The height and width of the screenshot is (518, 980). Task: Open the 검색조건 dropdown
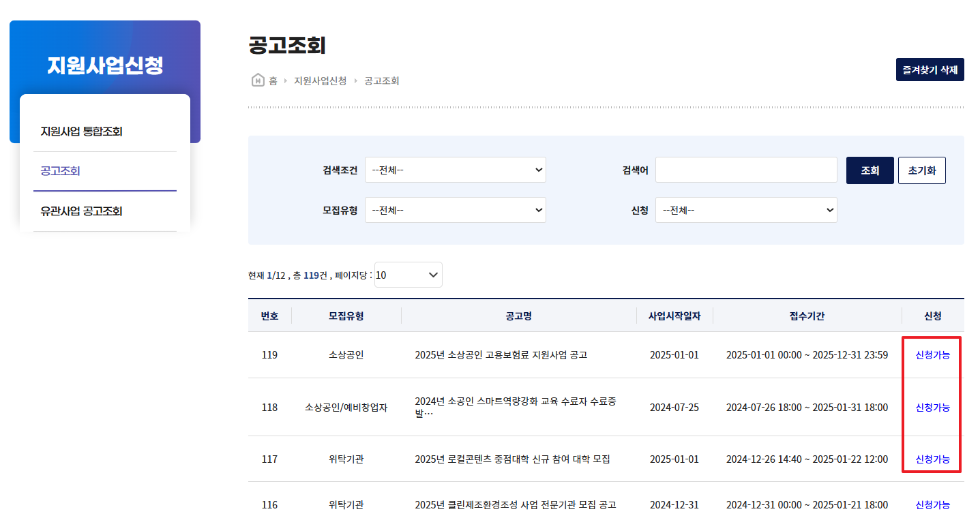point(455,170)
